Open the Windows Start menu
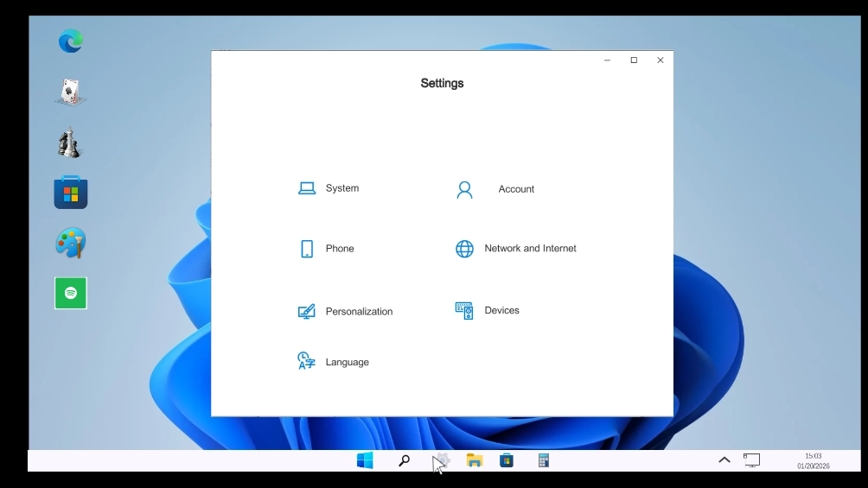 pos(365,460)
